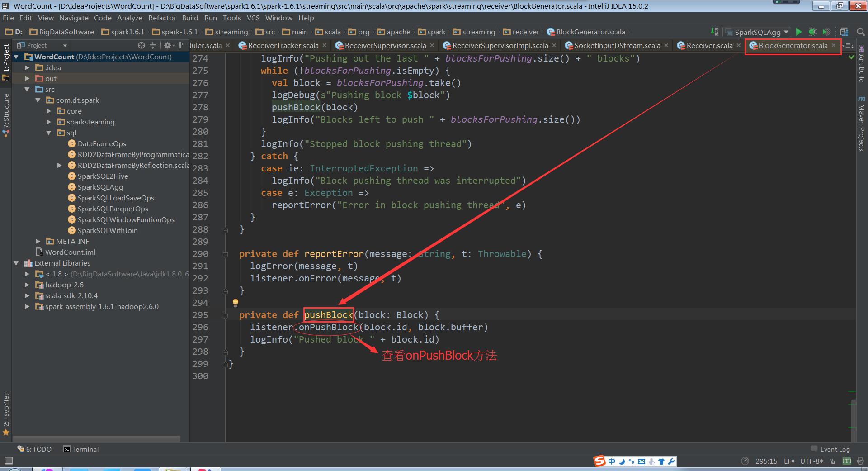Open the Favorites tool window
The height and width of the screenshot is (471, 868).
(6, 414)
